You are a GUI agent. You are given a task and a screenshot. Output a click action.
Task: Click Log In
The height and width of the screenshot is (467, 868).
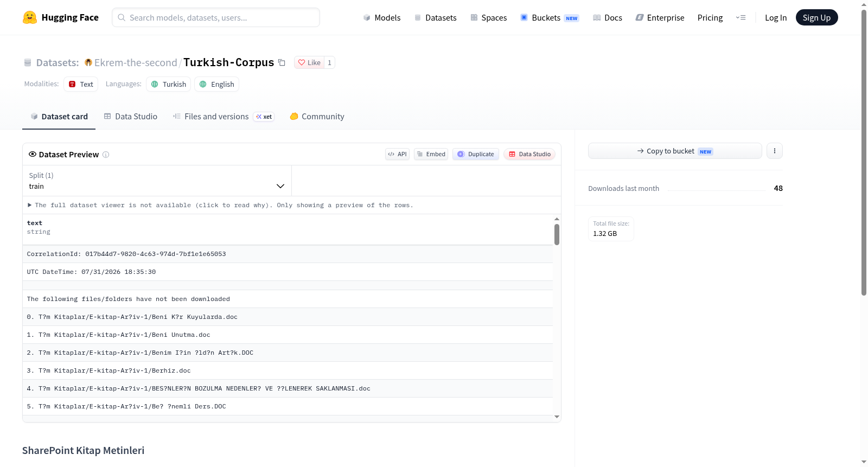click(x=776, y=17)
